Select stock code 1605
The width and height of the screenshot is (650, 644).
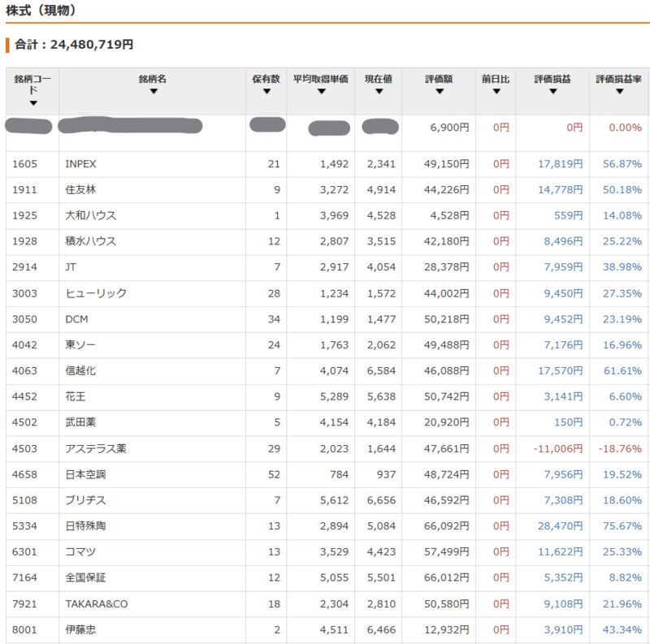pos(24,164)
